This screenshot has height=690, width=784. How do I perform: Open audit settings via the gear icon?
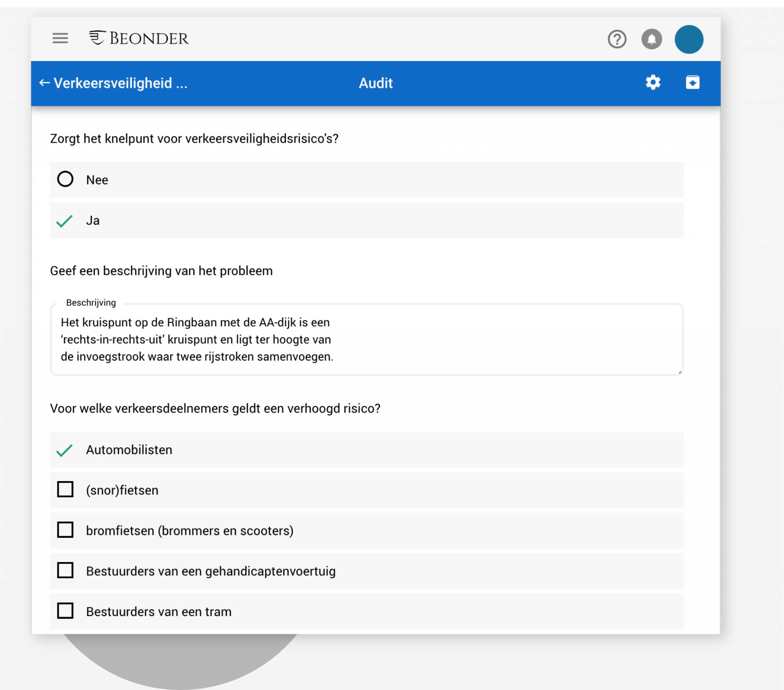[653, 82]
